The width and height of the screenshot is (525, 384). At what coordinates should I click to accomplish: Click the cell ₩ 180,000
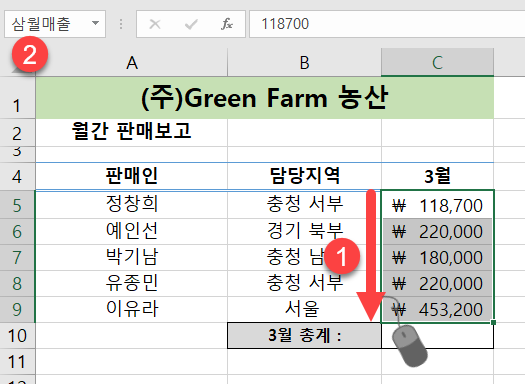click(437, 257)
